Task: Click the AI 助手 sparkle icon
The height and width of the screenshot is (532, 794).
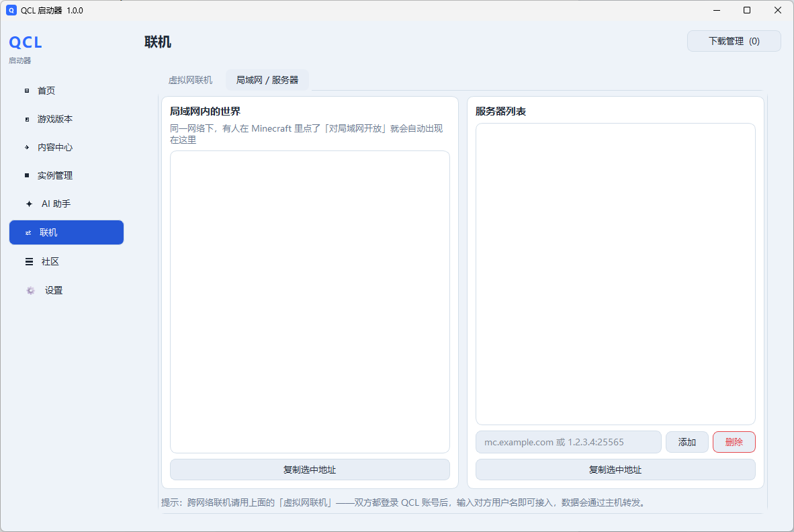Action: [x=29, y=204]
